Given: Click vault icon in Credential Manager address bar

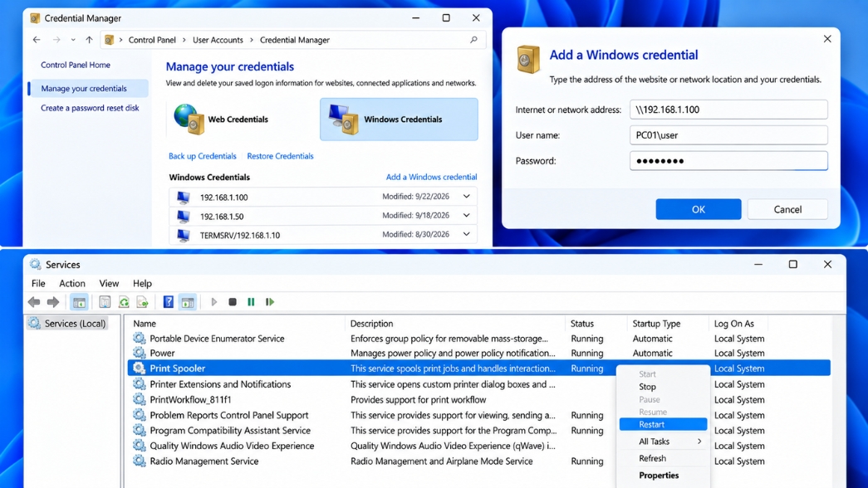Looking at the screenshot, I should (x=109, y=40).
